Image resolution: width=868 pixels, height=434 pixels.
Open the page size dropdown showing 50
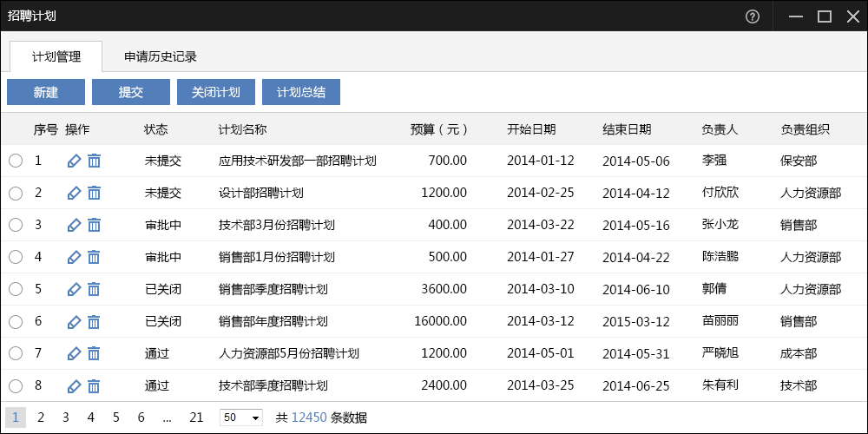[241, 418]
